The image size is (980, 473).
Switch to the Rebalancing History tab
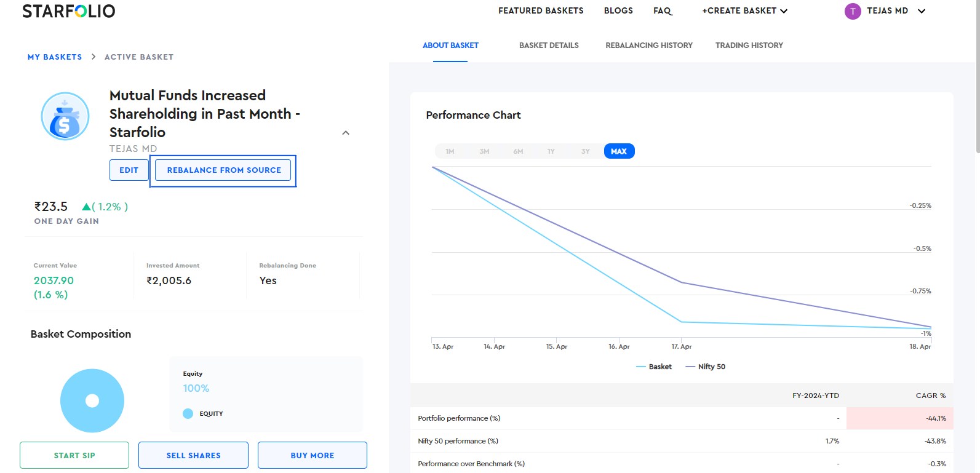649,46
